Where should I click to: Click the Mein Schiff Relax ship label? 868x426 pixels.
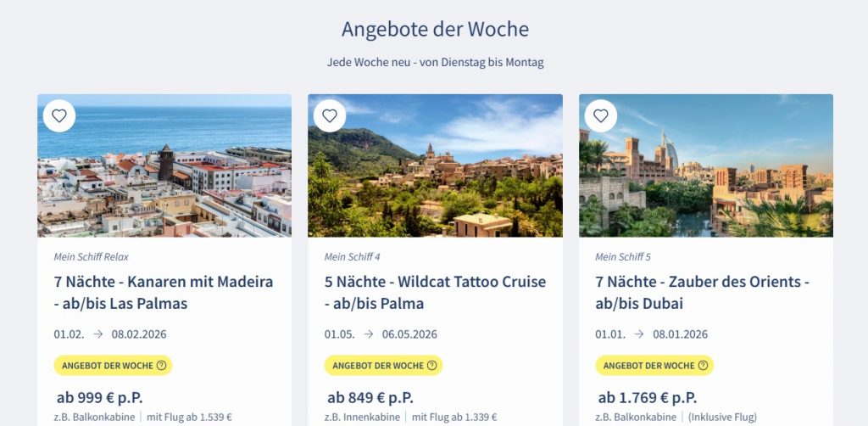click(x=91, y=256)
